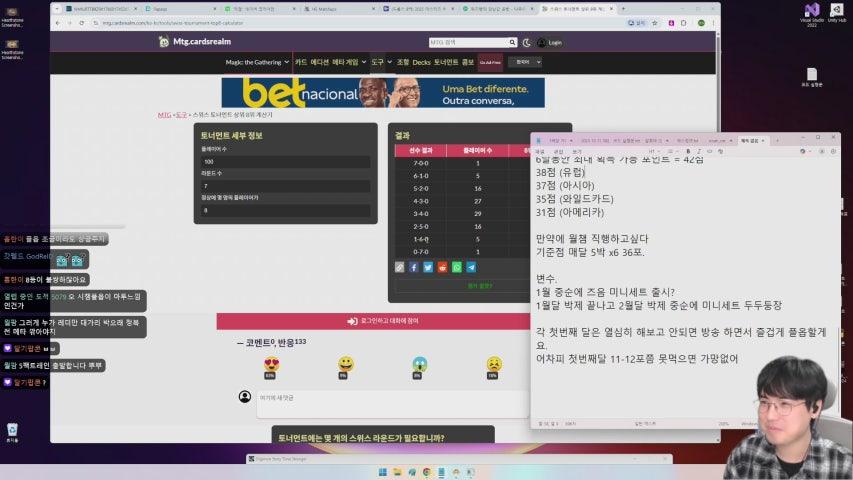853x480 pixels.
Task: Open the 한국어 language selector
Action: pos(525,62)
